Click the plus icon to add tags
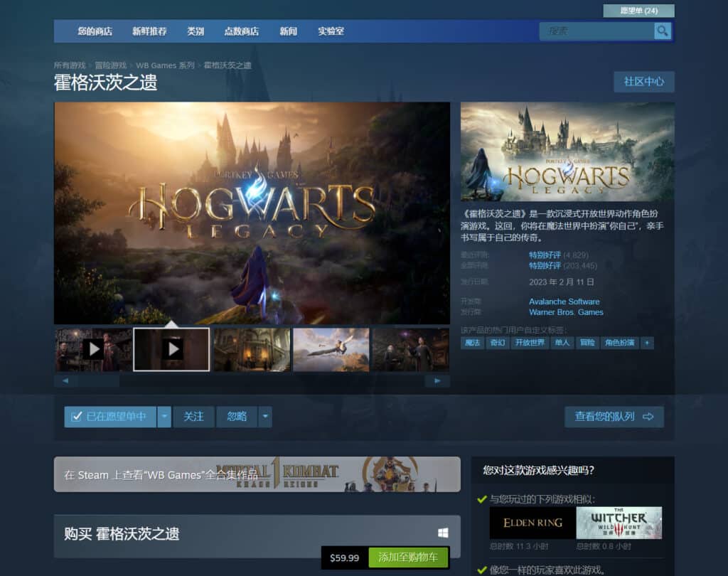Image resolution: width=728 pixels, height=576 pixels. coord(647,343)
